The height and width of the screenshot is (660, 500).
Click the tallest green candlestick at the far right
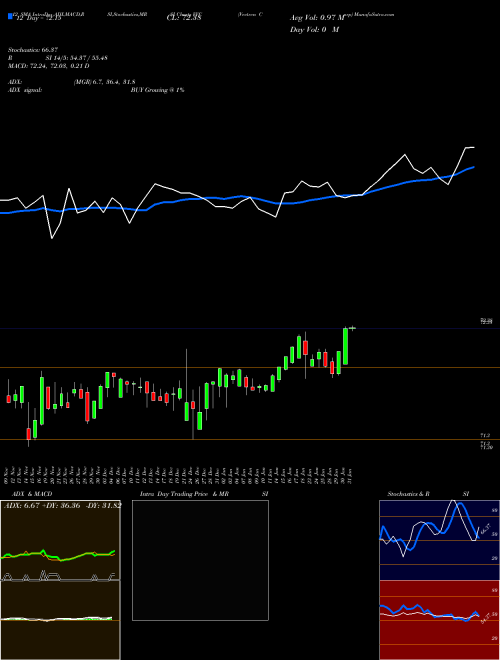(346, 346)
